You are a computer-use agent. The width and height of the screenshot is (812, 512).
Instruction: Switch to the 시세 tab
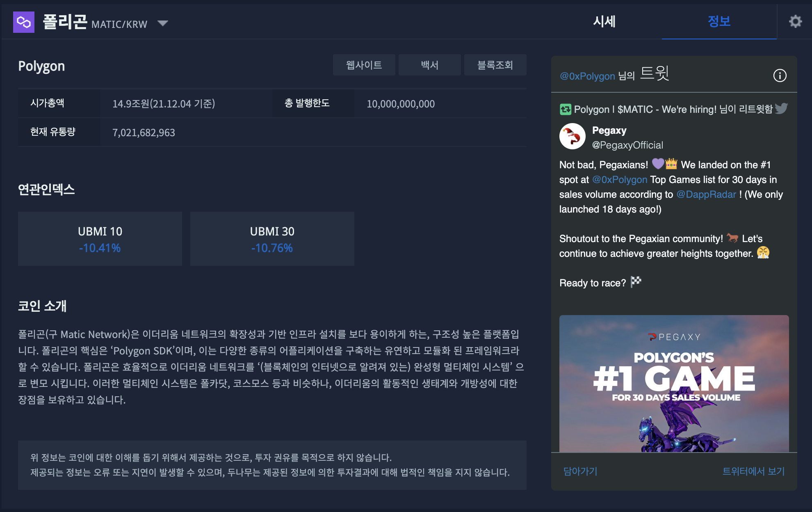pos(604,21)
